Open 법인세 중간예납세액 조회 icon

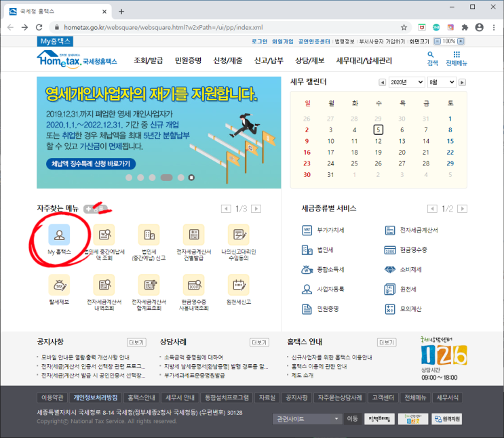tap(104, 235)
